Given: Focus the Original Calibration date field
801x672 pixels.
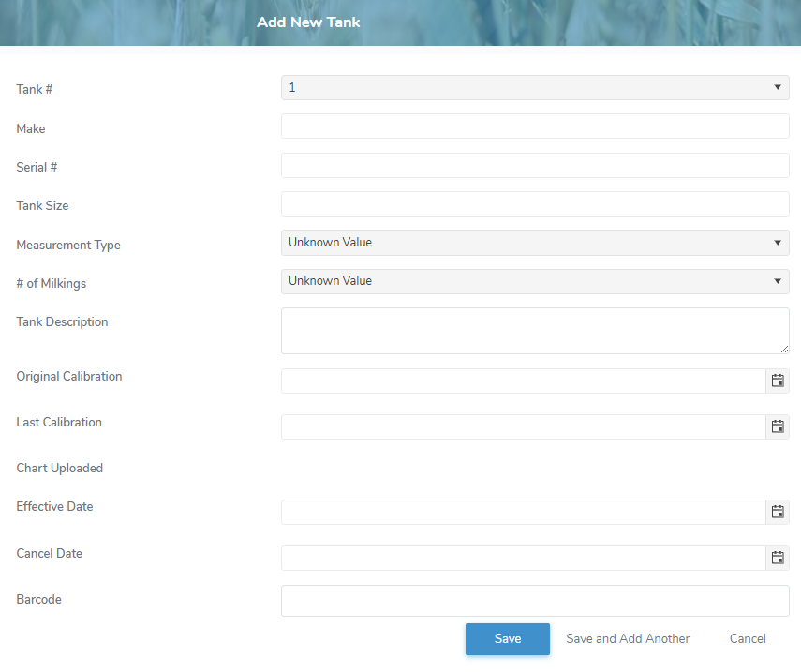Looking at the screenshot, I should [523, 381].
